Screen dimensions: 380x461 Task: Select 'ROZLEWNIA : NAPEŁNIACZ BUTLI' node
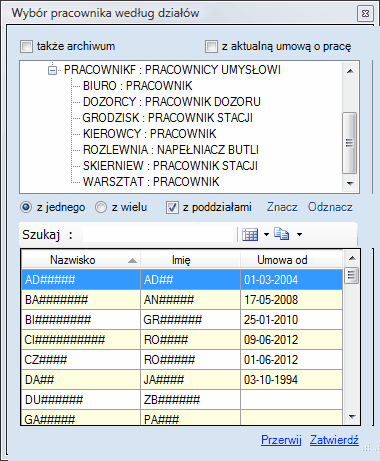pos(171,150)
